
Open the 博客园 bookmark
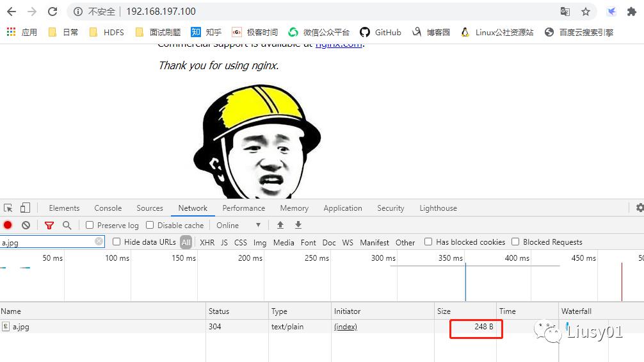[431, 32]
